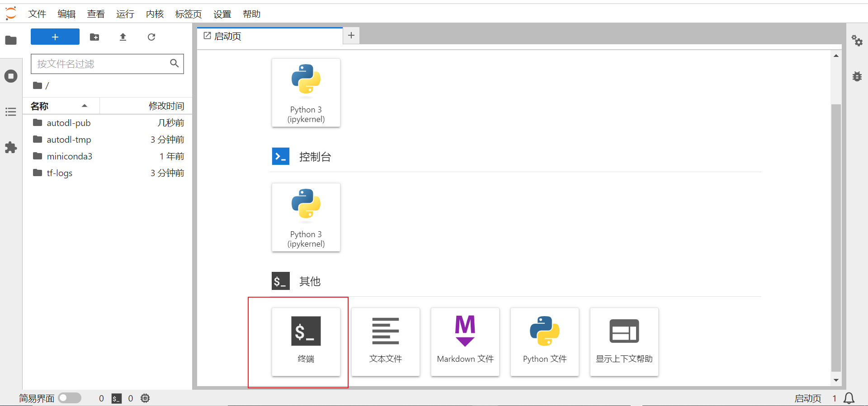
Task: Select the tf-logs folder
Action: click(x=108, y=173)
